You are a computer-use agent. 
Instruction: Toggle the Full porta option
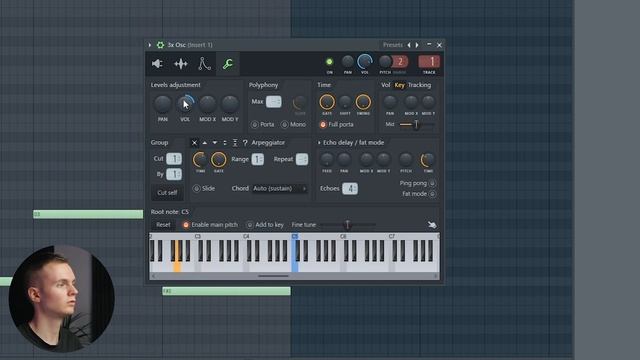point(323,124)
